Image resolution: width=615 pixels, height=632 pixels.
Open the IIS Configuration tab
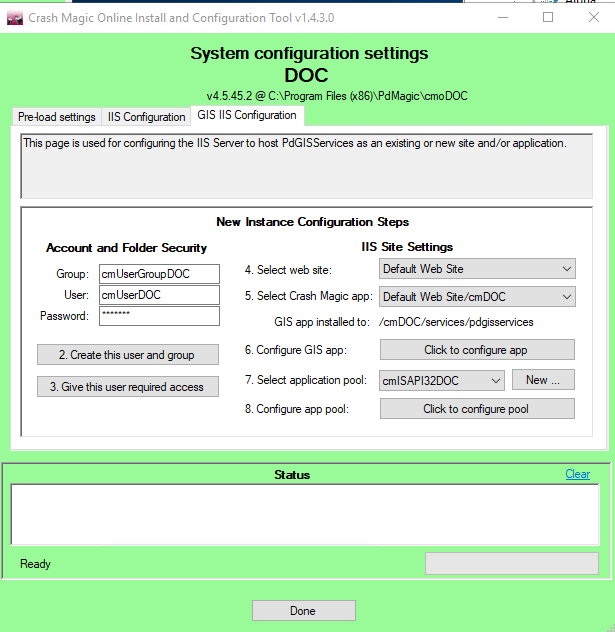pos(146,117)
